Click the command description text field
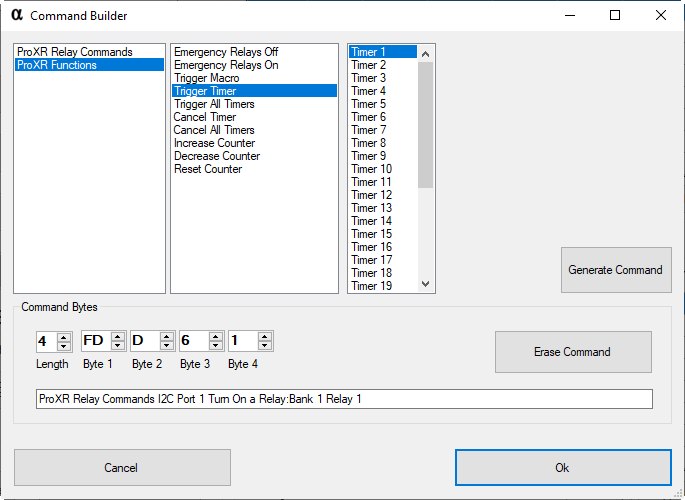 point(344,399)
